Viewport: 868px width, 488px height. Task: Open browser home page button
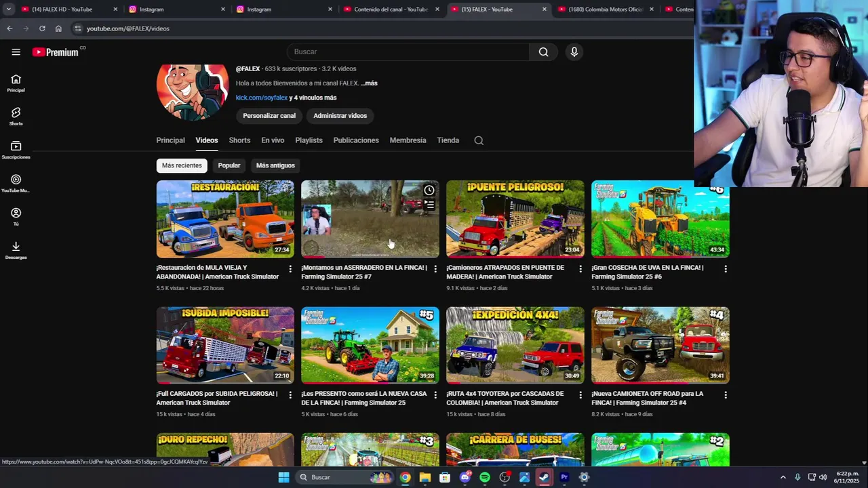(x=58, y=28)
